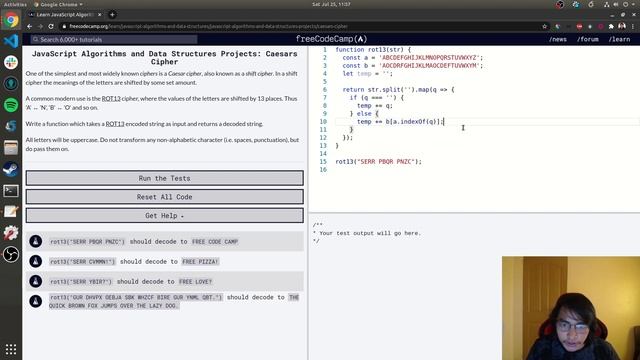Open the ROT13 link in 'common modern use' paragraph
640x360 pixels.
111,98
